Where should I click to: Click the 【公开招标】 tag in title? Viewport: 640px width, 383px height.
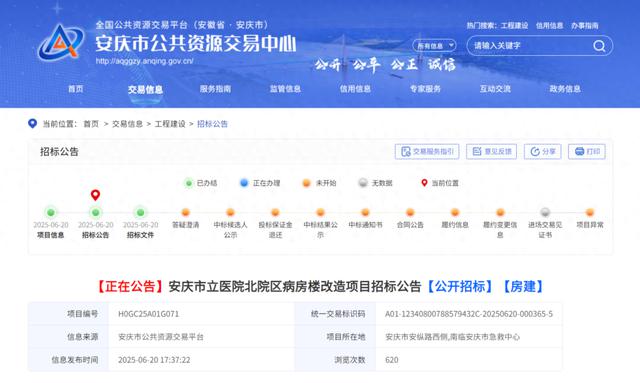460,286
